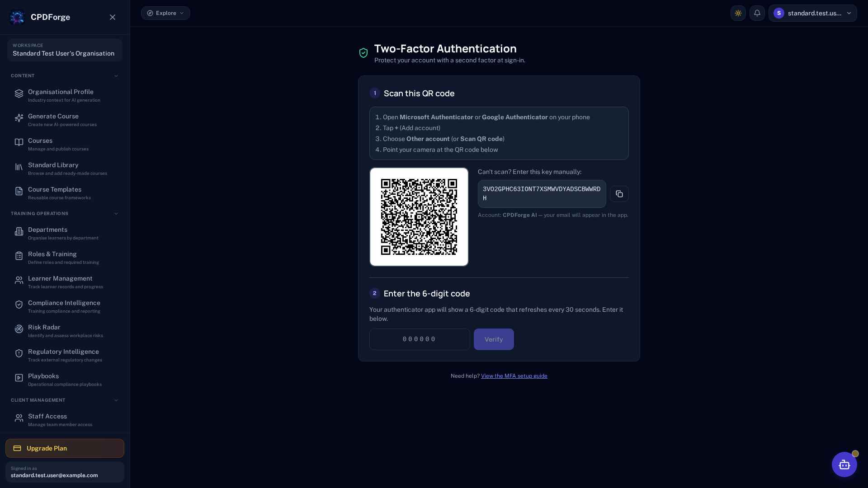Screen dimensions: 868x488
Task: Click the Two-Factor Authentication shield icon
Action: pyautogui.click(x=363, y=53)
